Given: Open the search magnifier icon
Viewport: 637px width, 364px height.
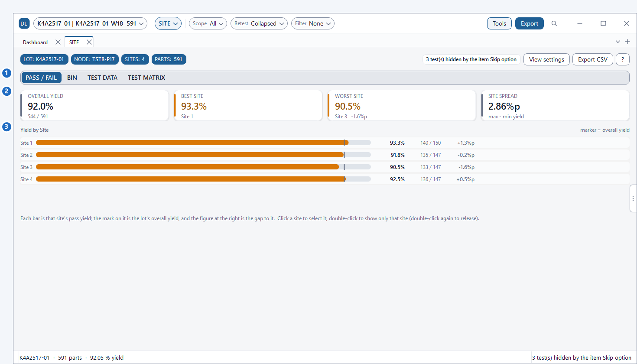Looking at the screenshot, I should pos(554,23).
